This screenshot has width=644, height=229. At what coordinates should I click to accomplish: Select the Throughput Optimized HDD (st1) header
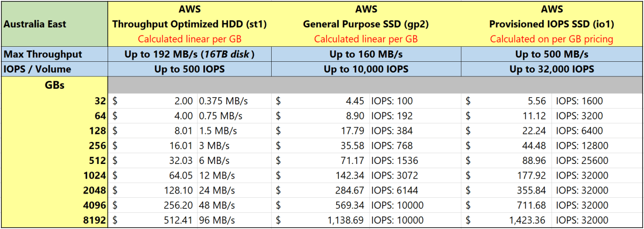coord(189,24)
